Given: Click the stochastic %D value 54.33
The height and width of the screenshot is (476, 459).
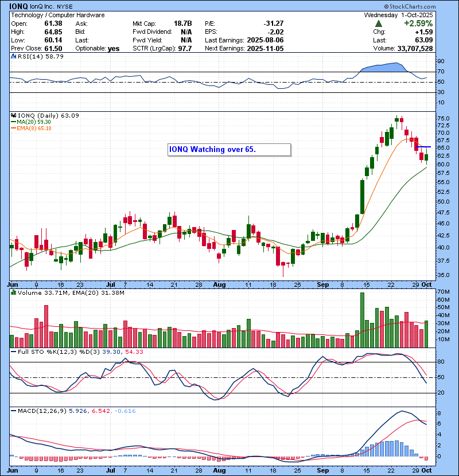Looking at the screenshot, I should click(x=134, y=352).
